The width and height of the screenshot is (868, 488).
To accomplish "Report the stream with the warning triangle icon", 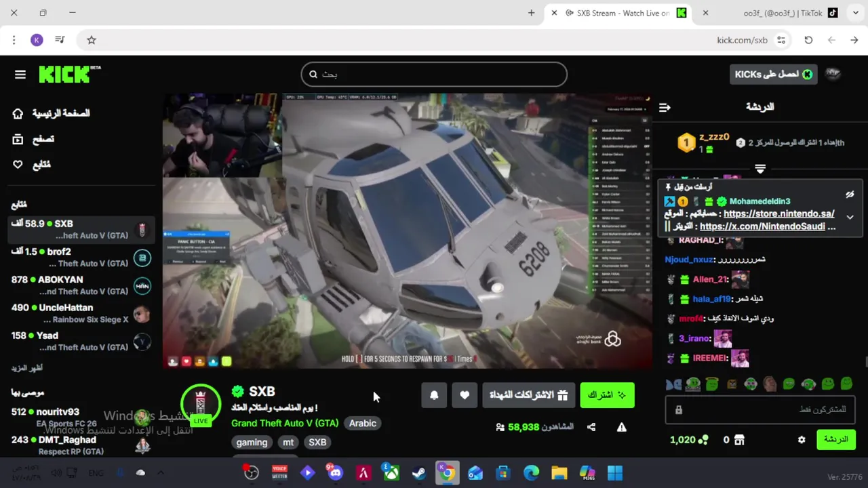I will point(621,427).
